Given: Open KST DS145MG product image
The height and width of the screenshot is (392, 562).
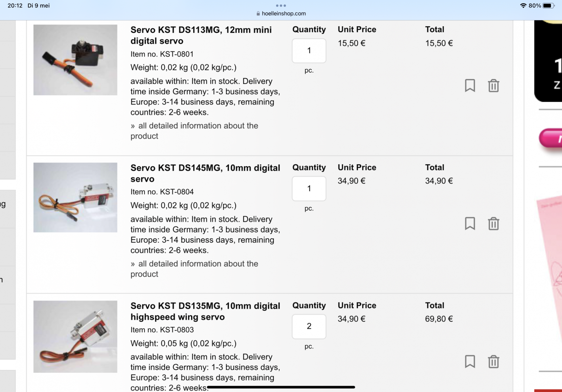Looking at the screenshot, I should point(76,198).
